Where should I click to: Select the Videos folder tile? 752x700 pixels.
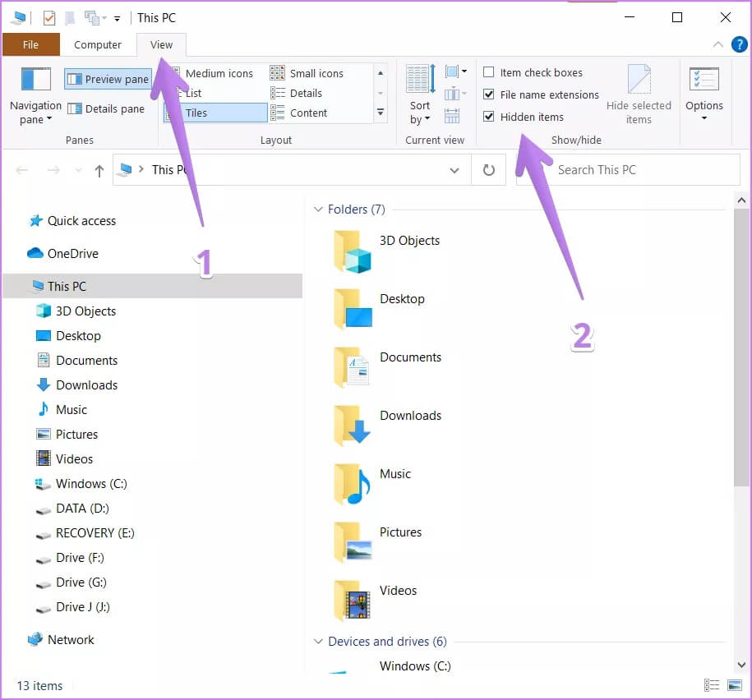click(376, 601)
